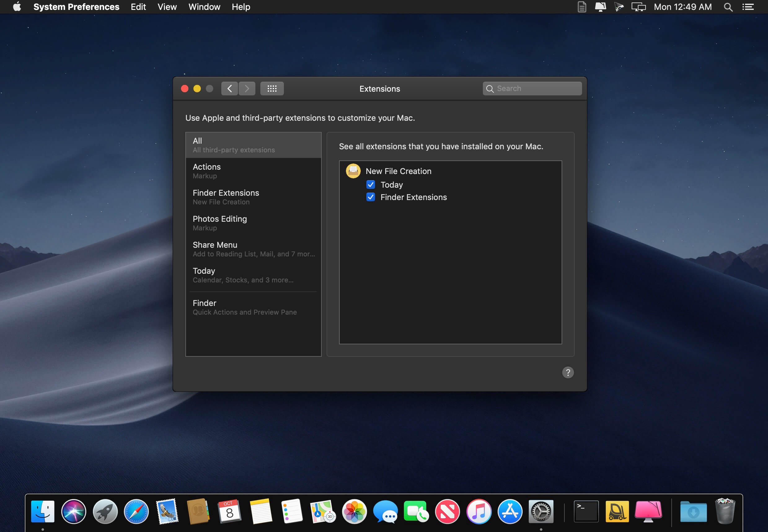
Task: Select the Today category in sidebar
Action: [253, 275]
